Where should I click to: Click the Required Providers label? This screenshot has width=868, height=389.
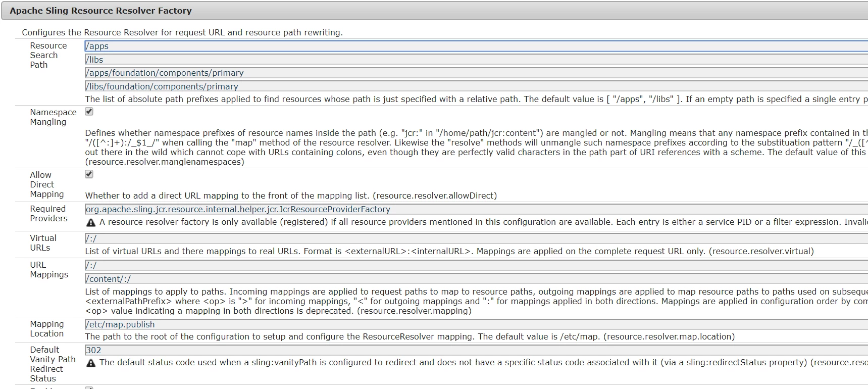48,214
